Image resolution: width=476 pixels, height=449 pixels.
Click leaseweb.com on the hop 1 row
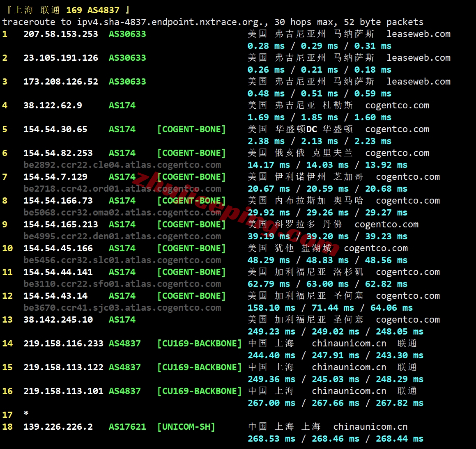(x=419, y=34)
